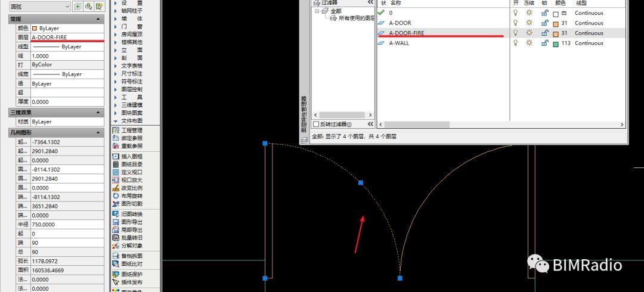
Task: Select the 布局旋转 tool
Action: coord(128,195)
